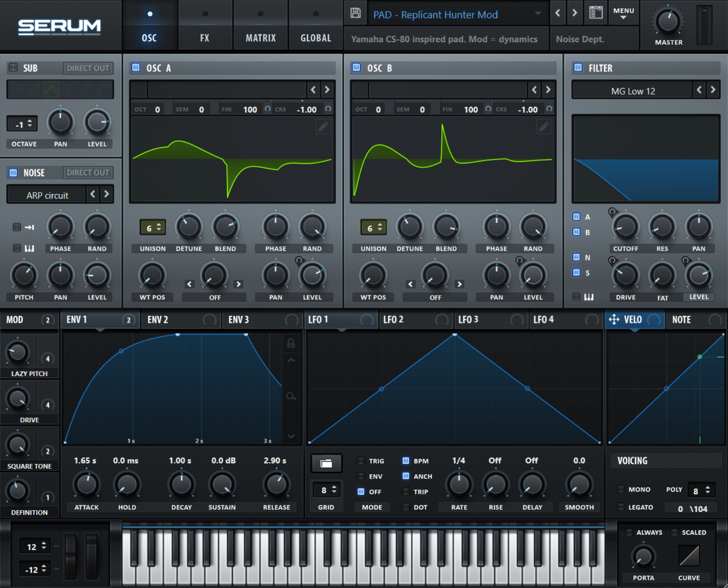Open the preset browser list icon

pyautogui.click(x=596, y=13)
